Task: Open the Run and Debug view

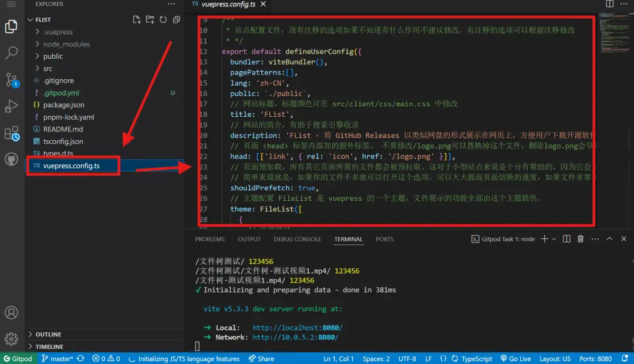Action: pos(11,106)
